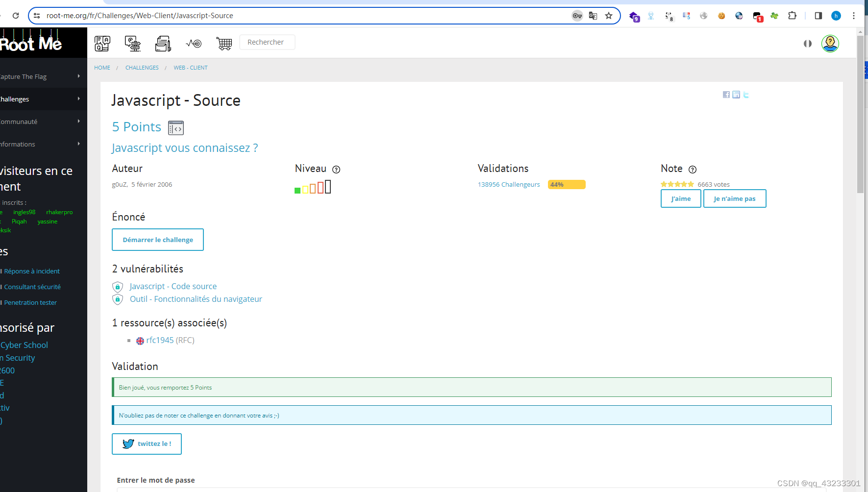The height and width of the screenshot is (492, 868).
Task: Bookmark this page with the star
Action: (x=609, y=15)
